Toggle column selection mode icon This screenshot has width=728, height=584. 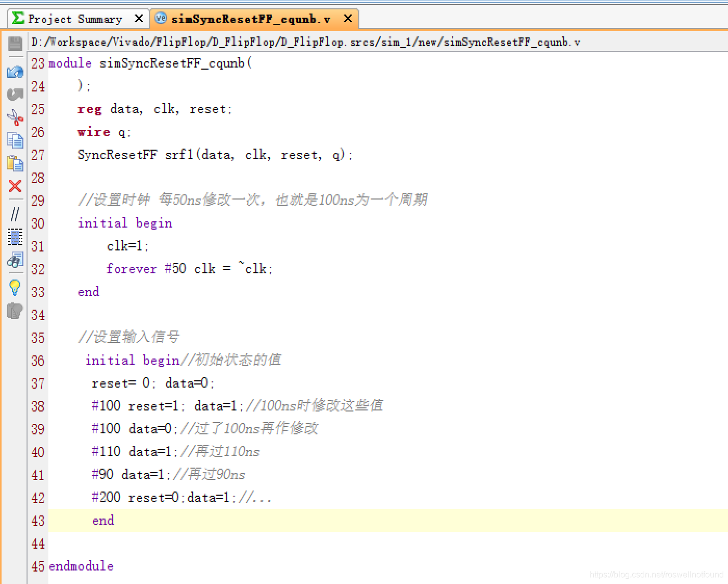[x=15, y=237]
